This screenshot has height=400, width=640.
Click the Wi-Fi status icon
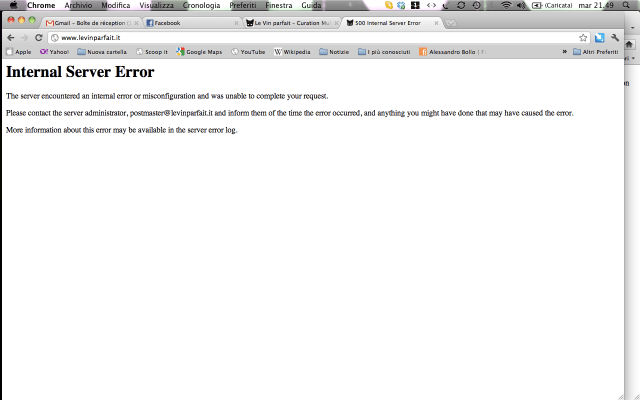point(506,5)
